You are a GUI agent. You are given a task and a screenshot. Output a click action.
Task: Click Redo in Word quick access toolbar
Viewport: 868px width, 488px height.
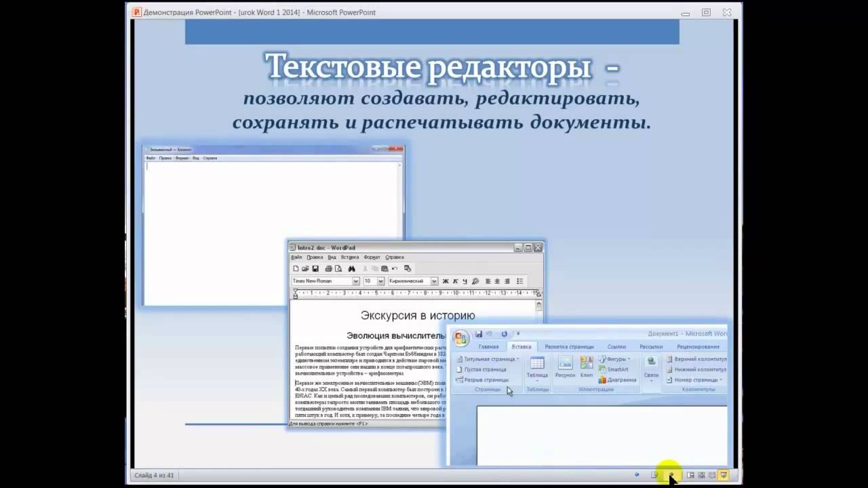click(x=504, y=334)
